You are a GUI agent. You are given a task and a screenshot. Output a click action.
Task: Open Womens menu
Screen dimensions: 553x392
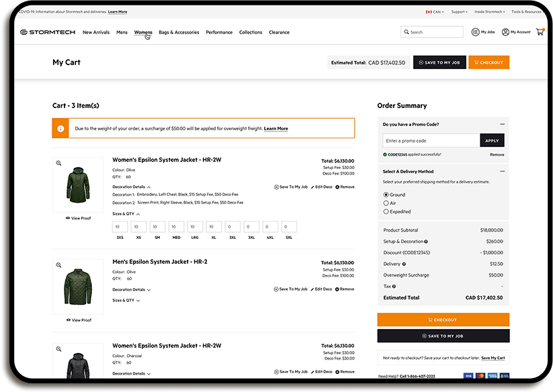[143, 32]
